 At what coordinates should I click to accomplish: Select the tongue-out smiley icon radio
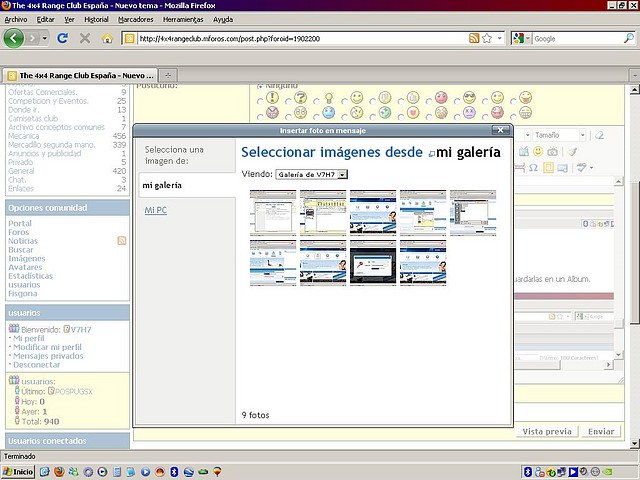pos(513,101)
